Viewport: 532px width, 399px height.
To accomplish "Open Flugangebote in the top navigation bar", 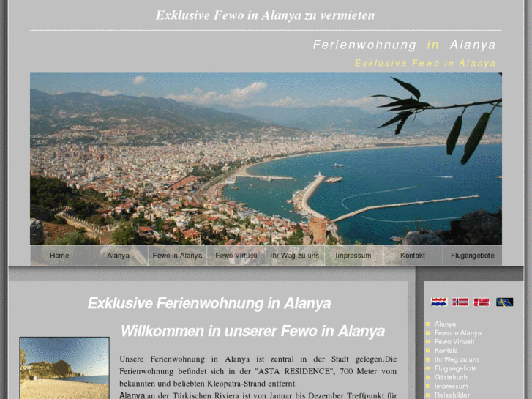I will pyautogui.click(x=472, y=256).
